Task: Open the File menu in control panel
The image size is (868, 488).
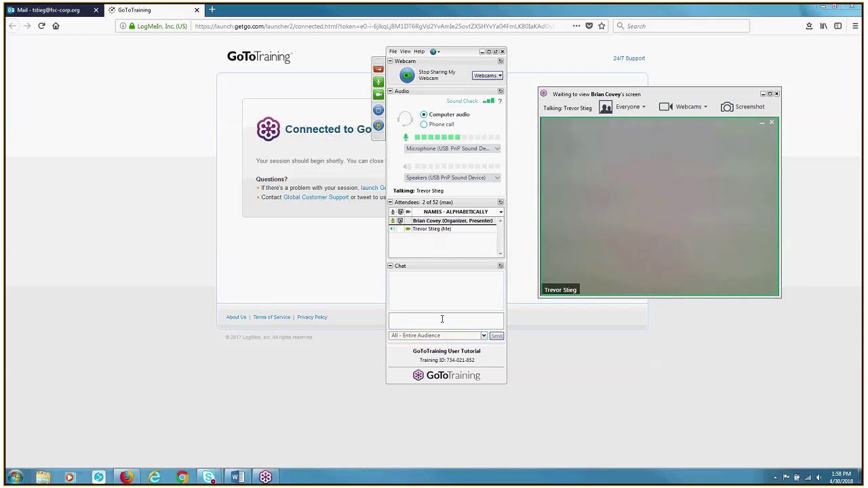Action: coord(393,52)
